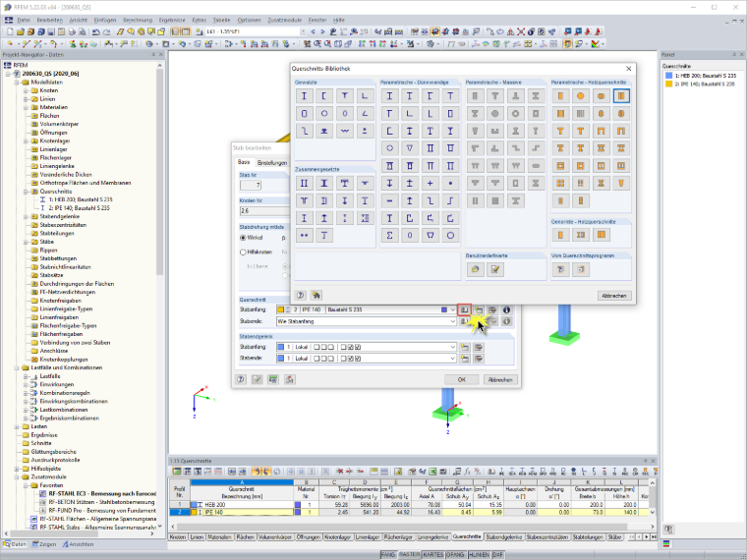Image resolution: width=747 pixels, height=560 pixels.
Task: Open help in cross-section library dialog
Action: tap(301, 296)
